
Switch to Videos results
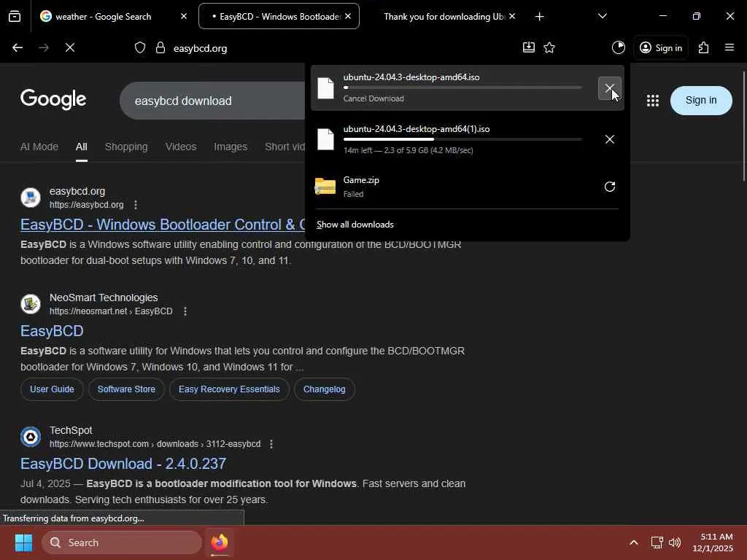(x=181, y=147)
